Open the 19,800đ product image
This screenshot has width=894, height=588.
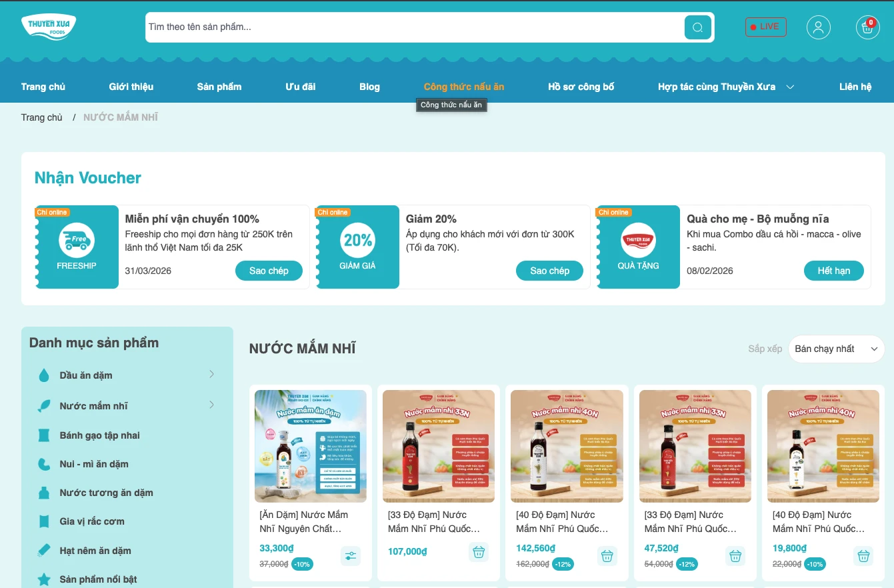(823, 446)
